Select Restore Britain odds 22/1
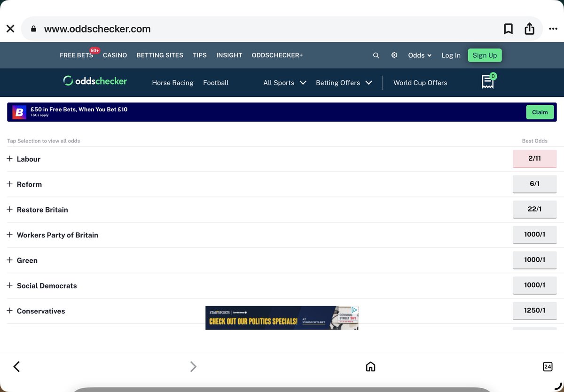Image resolution: width=564 pixels, height=392 pixels. click(535, 209)
